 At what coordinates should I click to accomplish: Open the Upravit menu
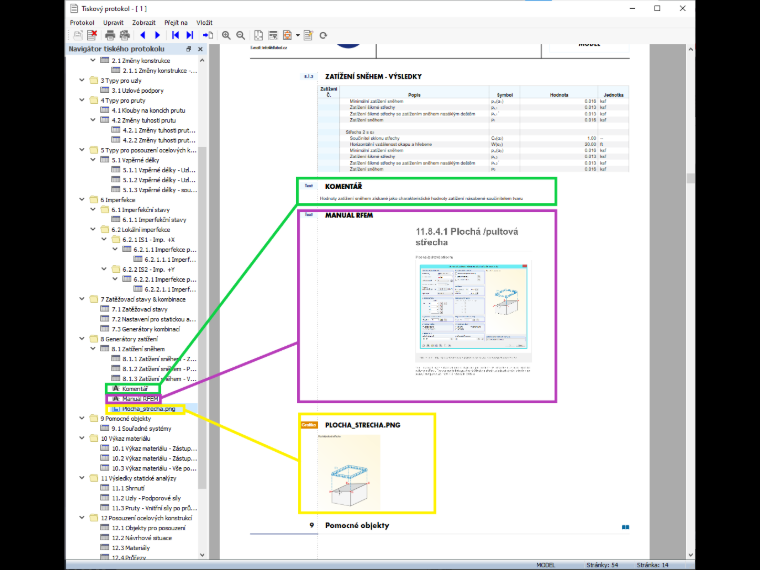[113, 22]
